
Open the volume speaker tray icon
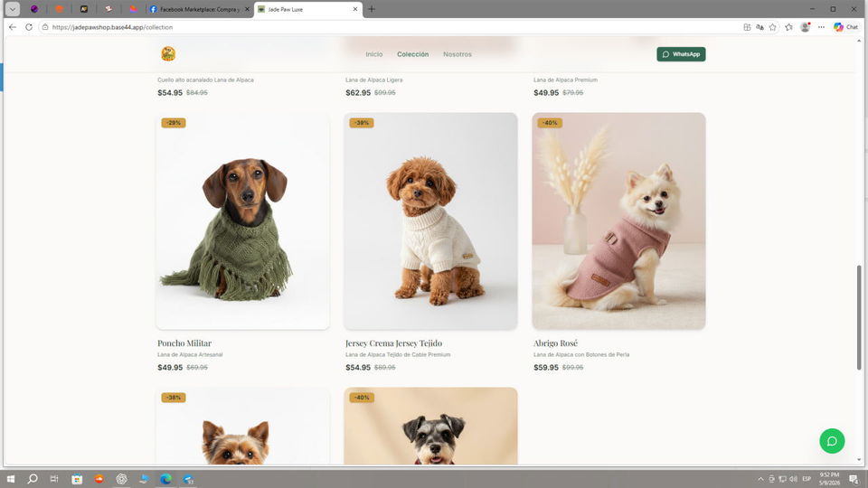[x=793, y=479]
